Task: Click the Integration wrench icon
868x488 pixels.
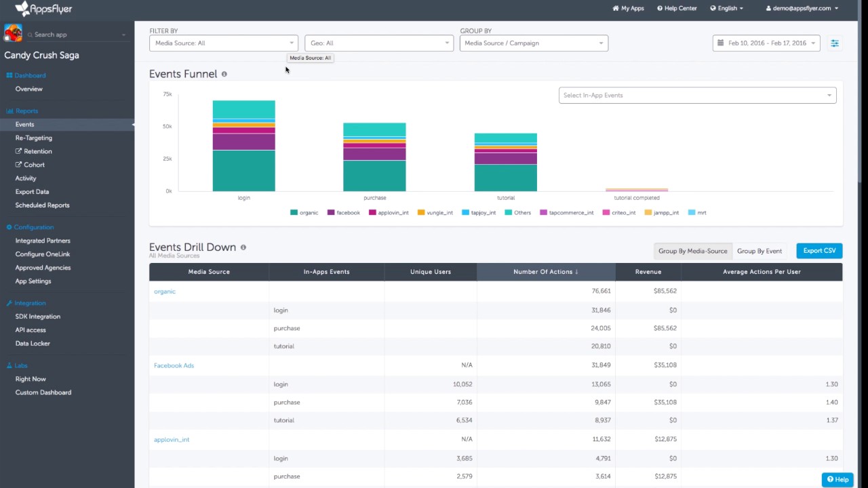Action: (x=9, y=303)
